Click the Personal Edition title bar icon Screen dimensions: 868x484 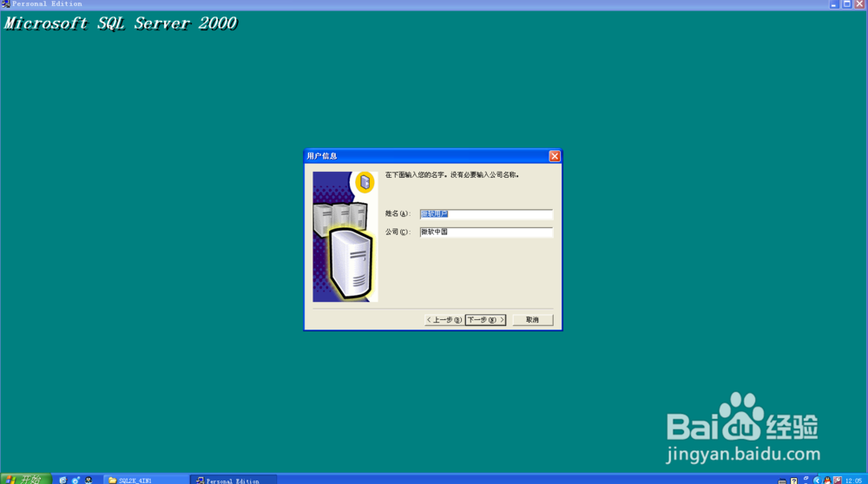coord(5,3)
